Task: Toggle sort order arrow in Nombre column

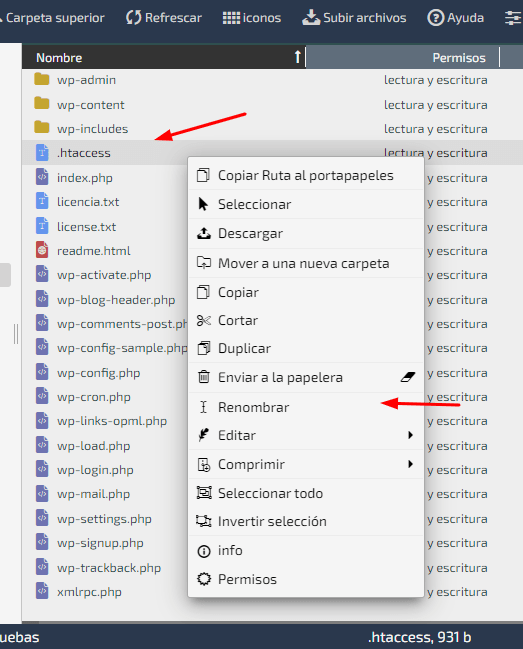Action: pos(297,57)
